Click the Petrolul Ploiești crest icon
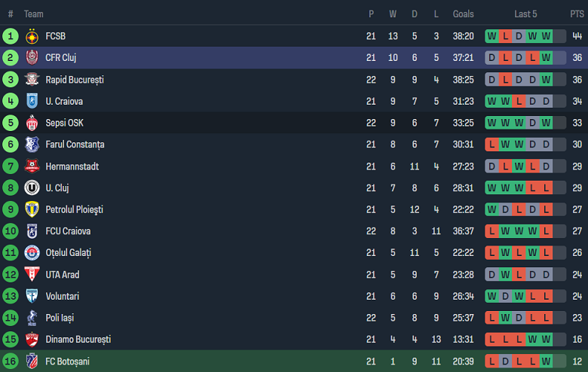This screenshot has height=372, width=588. click(x=32, y=209)
